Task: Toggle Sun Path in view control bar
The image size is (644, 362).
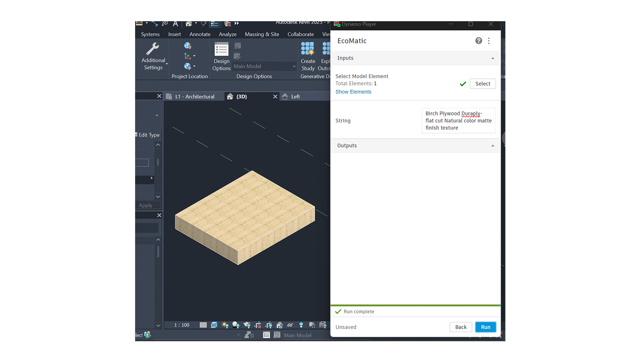Action: coord(225,325)
